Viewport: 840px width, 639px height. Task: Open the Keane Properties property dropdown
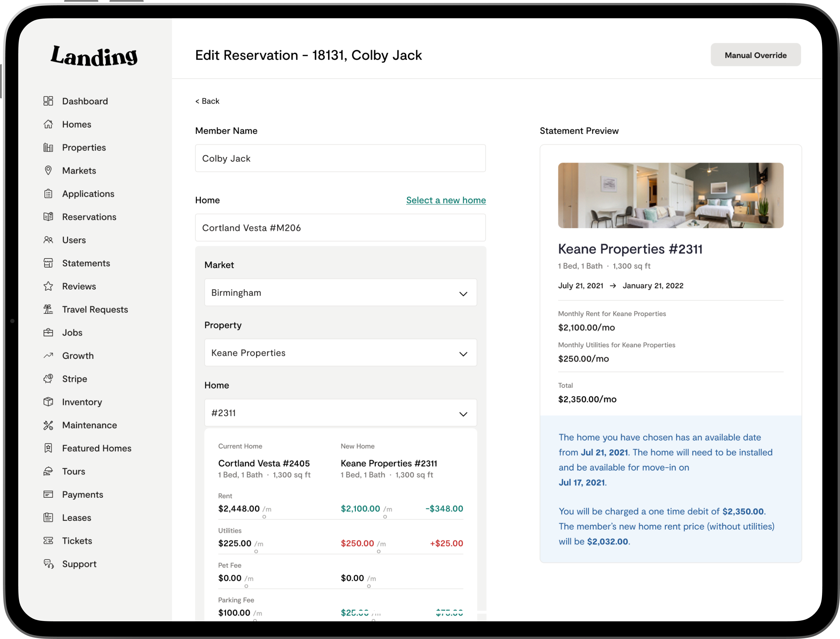tap(340, 352)
